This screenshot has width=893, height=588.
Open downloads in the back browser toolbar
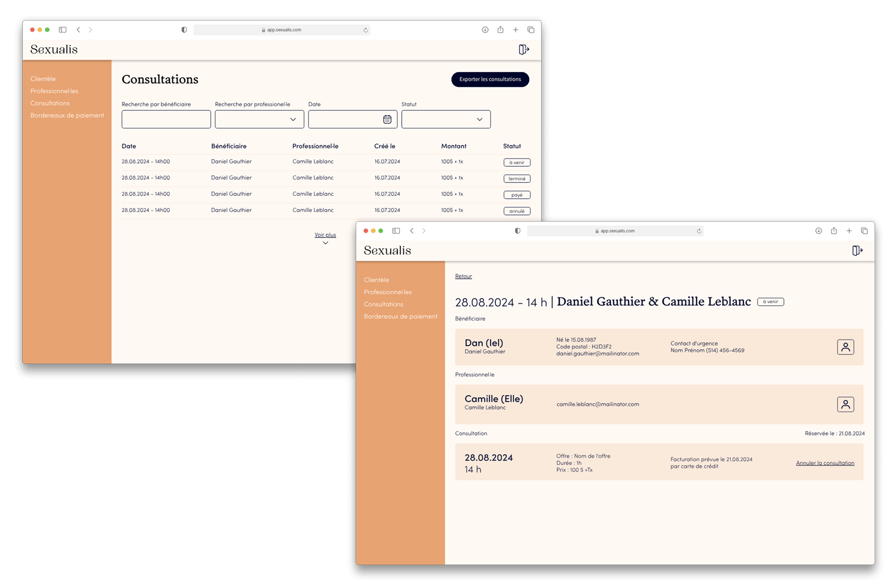click(x=485, y=30)
